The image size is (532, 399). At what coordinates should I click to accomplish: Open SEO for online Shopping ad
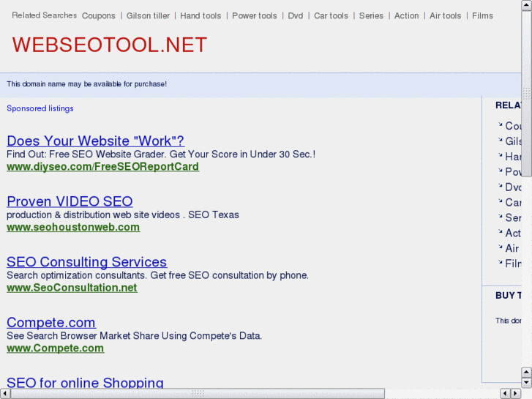click(85, 382)
